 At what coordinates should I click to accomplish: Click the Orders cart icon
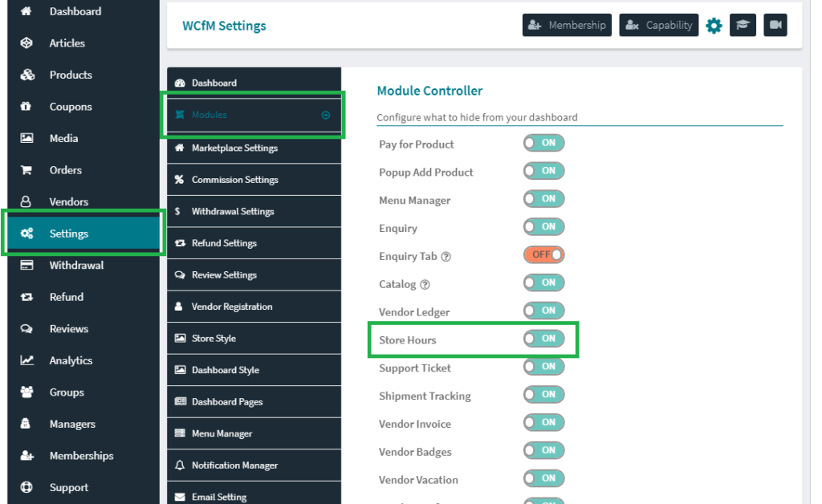(x=26, y=170)
